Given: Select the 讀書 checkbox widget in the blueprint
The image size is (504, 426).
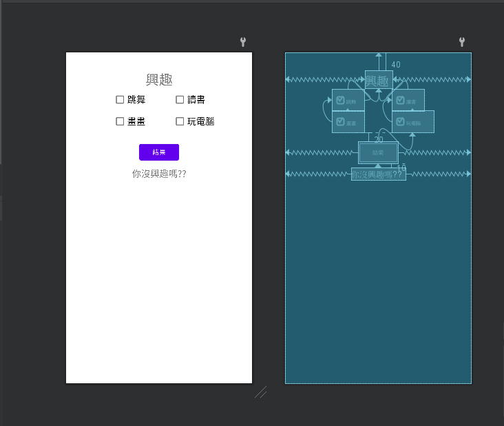Looking at the screenshot, I should coord(408,100).
